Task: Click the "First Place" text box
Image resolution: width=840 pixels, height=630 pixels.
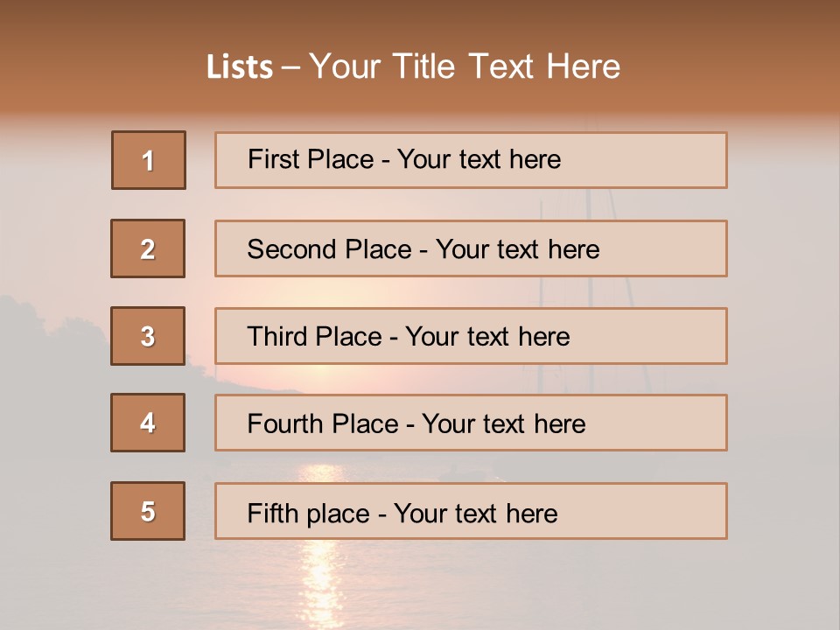Action: tap(471, 160)
